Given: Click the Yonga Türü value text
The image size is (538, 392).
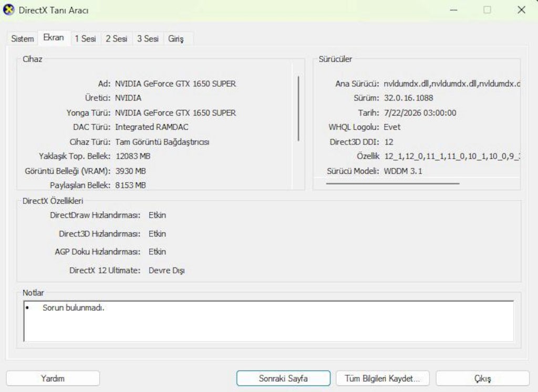Looking at the screenshot, I should (x=175, y=113).
